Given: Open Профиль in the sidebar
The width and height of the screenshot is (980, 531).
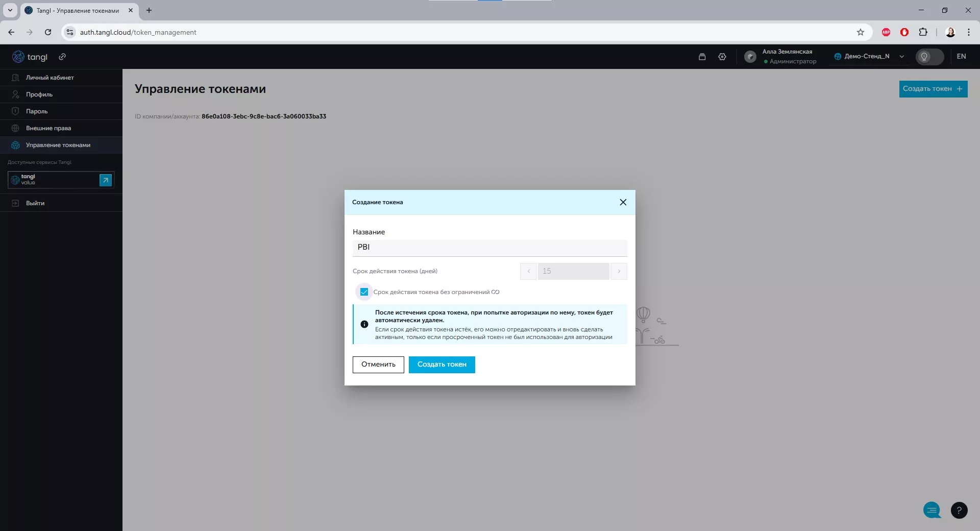Looking at the screenshot, I should pyautogui.click(x=39, y=94).
